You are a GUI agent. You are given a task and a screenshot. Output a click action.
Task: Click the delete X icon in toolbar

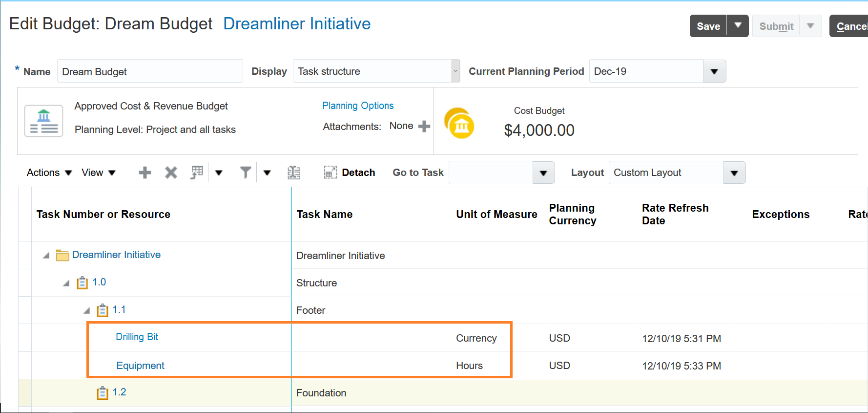click(x=171, y=173)
